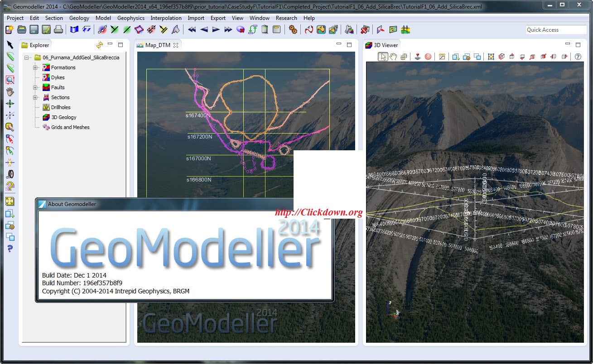Screen dimensions: 593x364
Task: Click the blue question mark icon in left toolbar
Action: point(10,248)
